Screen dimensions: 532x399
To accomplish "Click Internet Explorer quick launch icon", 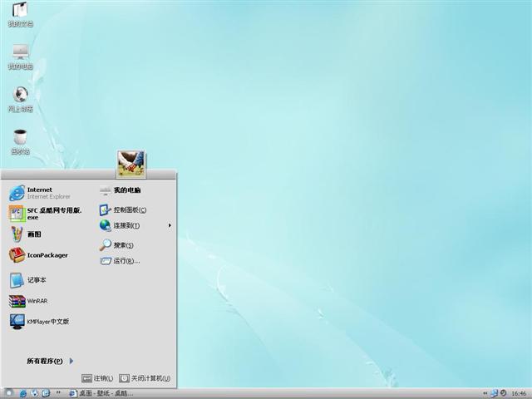I will (23, 393).
